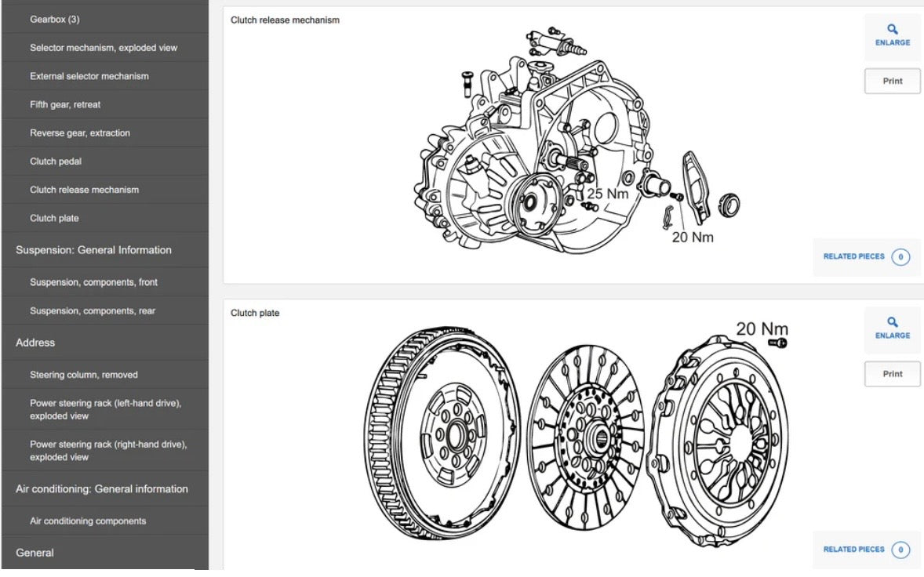Select Selector mechanism, exploded view
924x577 pixels.
[105, 48]
